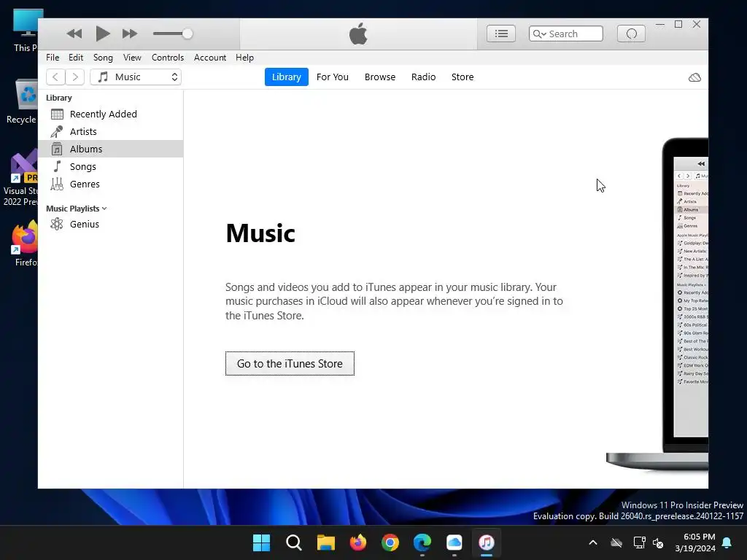Open network status tray icon
The width and height of the screenshot is (747, 560).
tap(639, 542)
